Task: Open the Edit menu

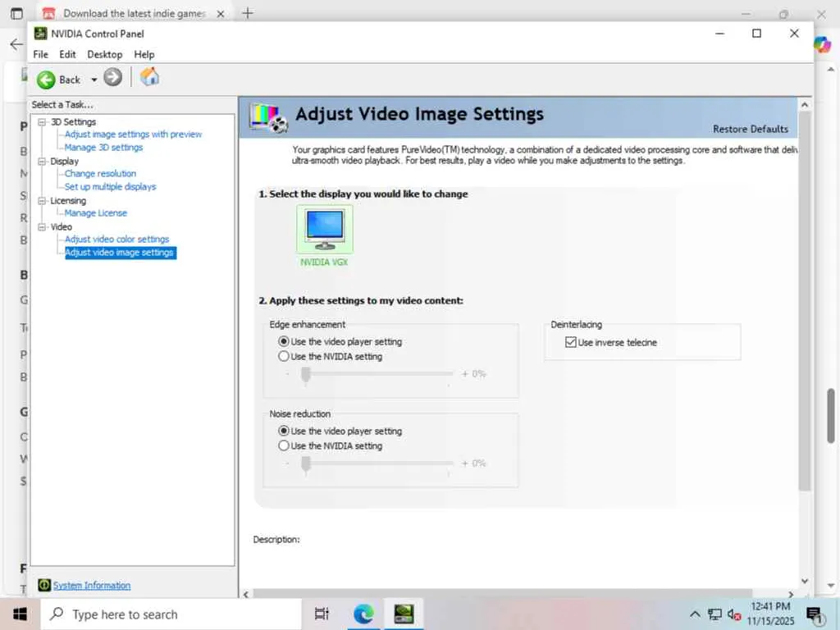Action: [67, 54]
